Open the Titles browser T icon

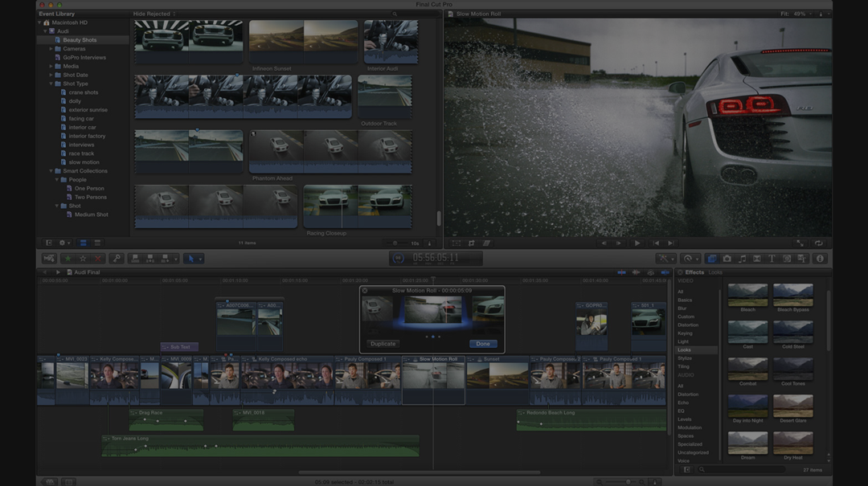pos(772,259)
